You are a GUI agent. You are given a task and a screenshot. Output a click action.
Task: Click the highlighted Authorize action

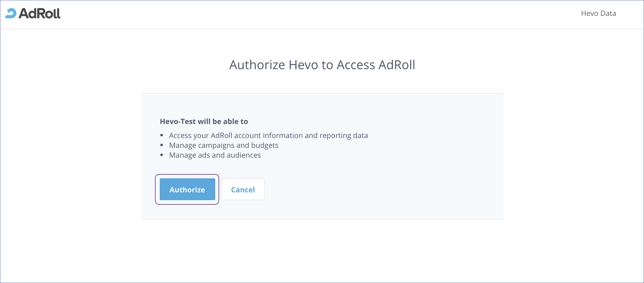click(187, 189)
